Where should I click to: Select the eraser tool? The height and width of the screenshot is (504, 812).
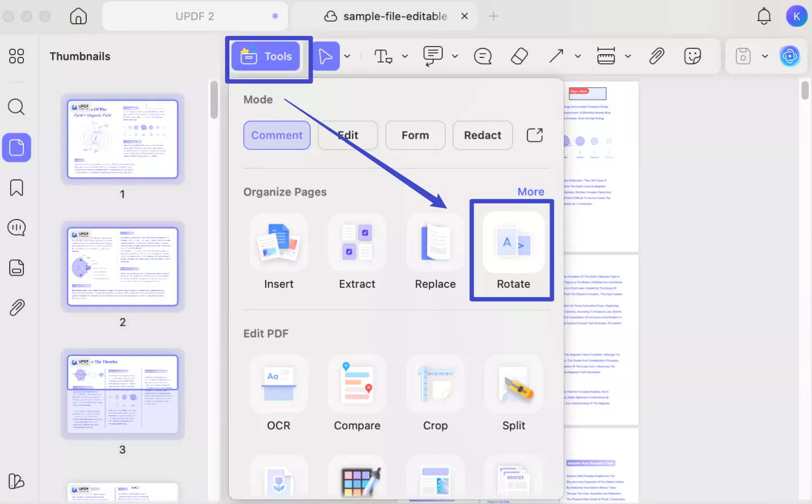(519, 56)
